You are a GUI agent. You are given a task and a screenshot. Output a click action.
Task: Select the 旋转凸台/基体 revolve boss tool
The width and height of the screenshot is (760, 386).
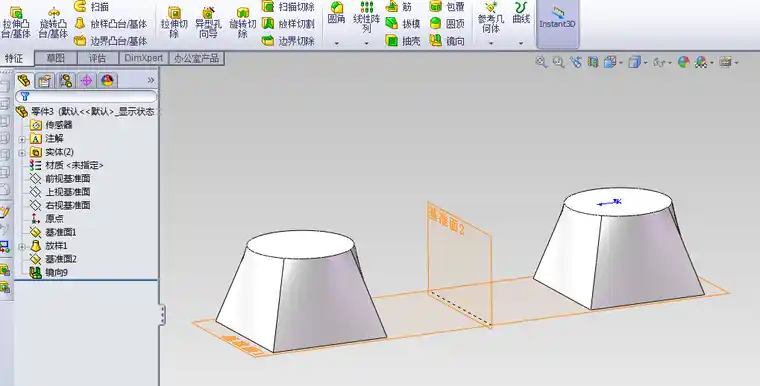pos(53,23)
